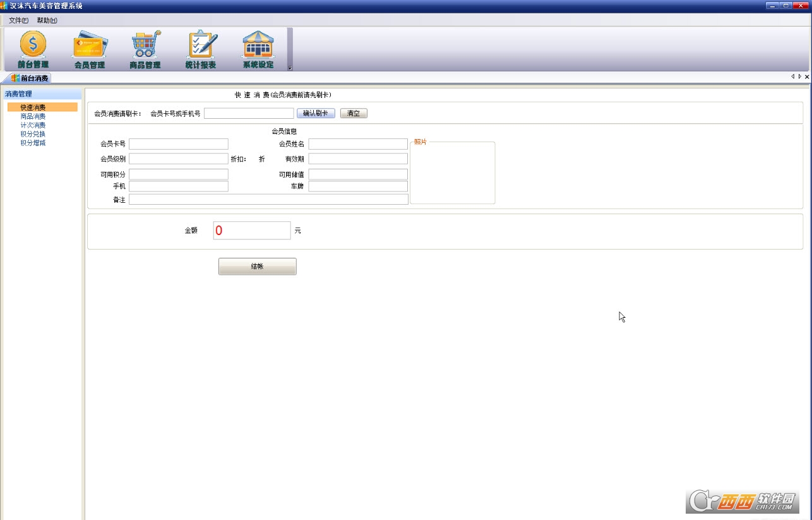The height and width of the screenshot is (520, 812).
Task: Select 积分兑换 in the sidebar
Action: [33, 134]
